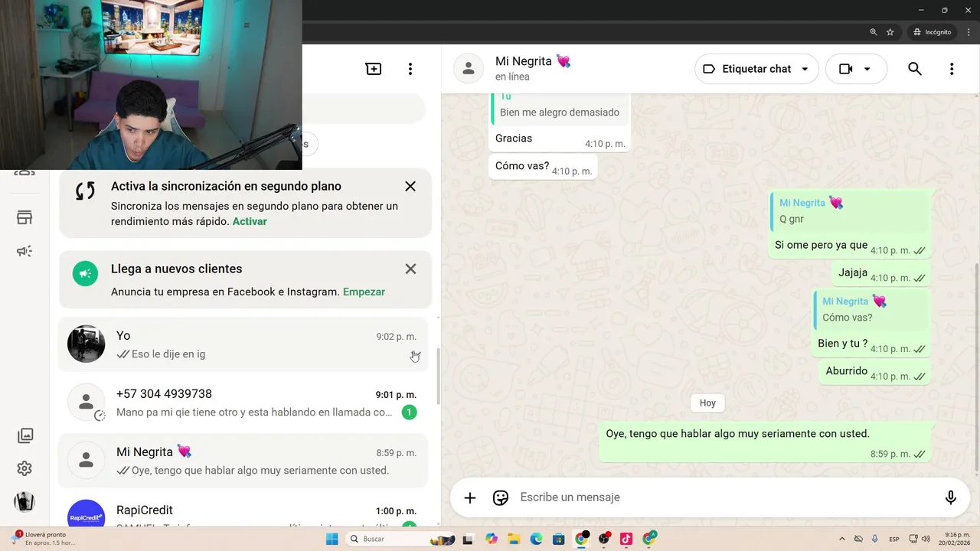Open the Chrome three-dot menu
The height and width of the screenshot is (551, 980).
[x=969, y=32]
